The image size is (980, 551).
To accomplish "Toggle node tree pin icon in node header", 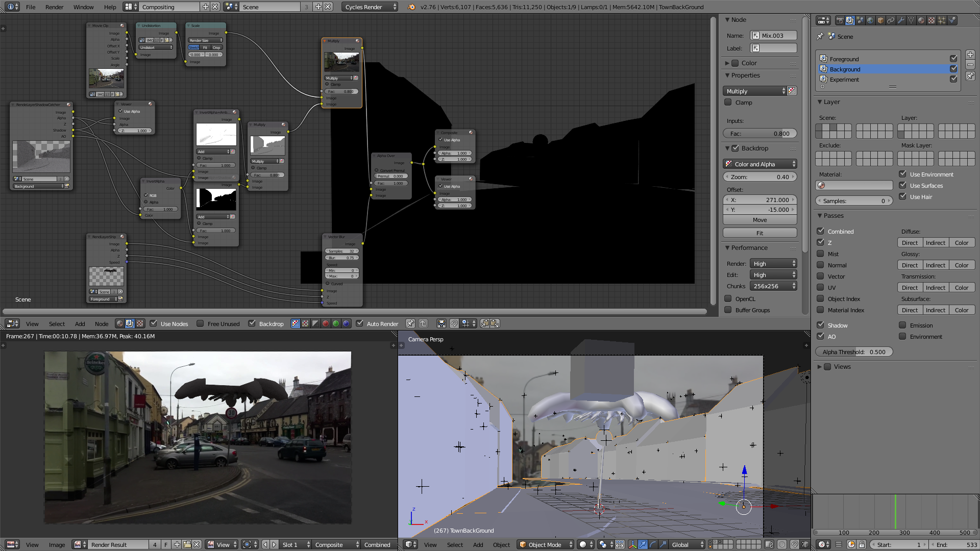I will [x=410, y=323].
